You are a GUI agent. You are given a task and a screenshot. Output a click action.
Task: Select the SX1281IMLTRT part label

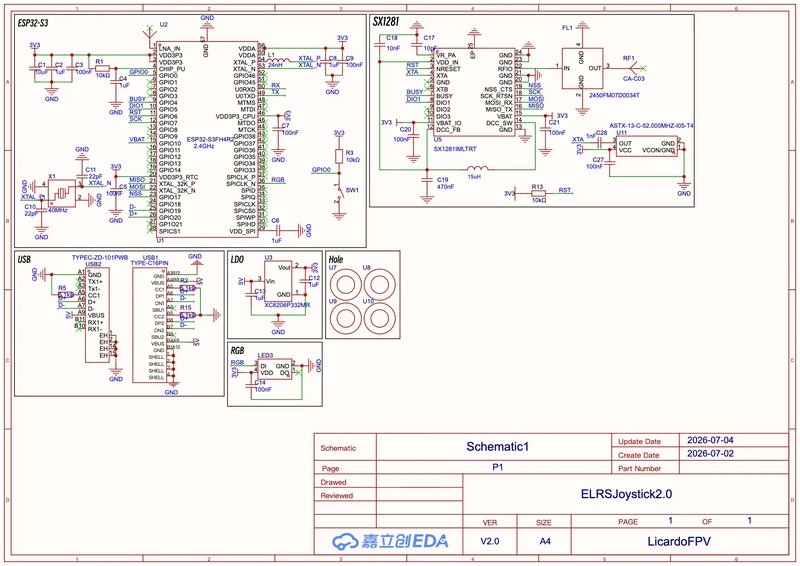click(x=455, y=149)
